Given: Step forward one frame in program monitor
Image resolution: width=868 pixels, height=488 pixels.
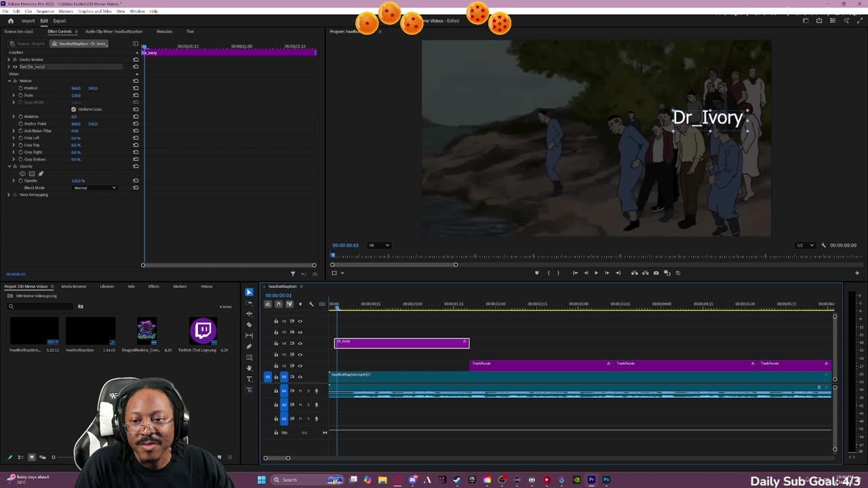Looking at the screenshot, I should pos(607,273).
